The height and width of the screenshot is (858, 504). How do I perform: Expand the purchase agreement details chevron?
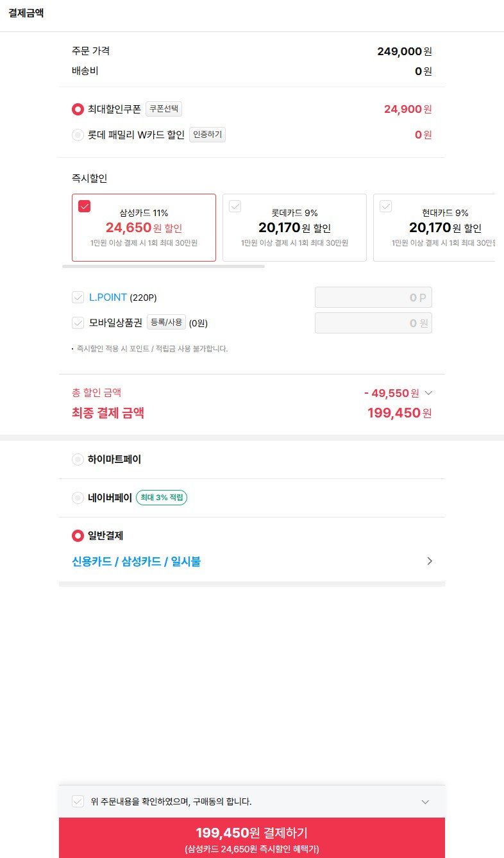coord(425,802)
